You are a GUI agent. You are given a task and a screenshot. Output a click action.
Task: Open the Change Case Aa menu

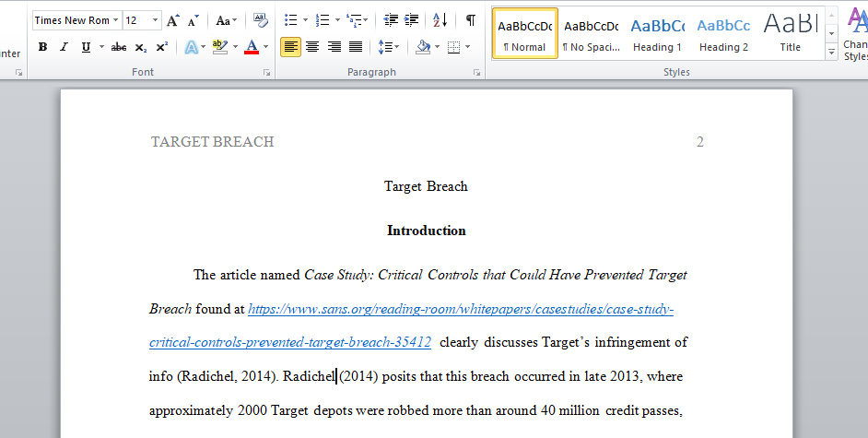click(x=226, y=21)
